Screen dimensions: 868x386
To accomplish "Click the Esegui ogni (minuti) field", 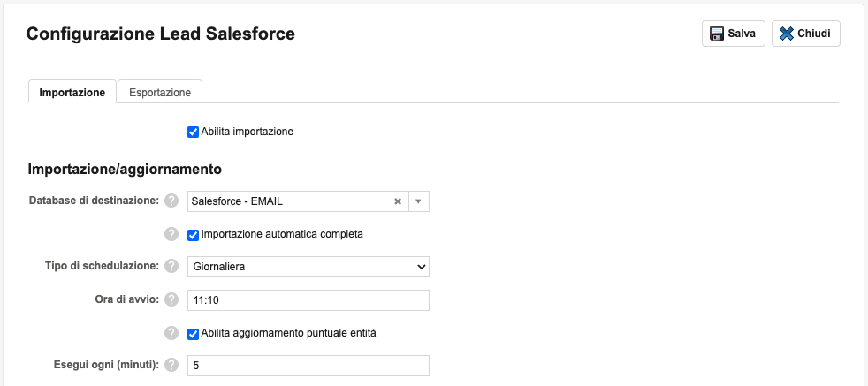I will tap(308, 366).
